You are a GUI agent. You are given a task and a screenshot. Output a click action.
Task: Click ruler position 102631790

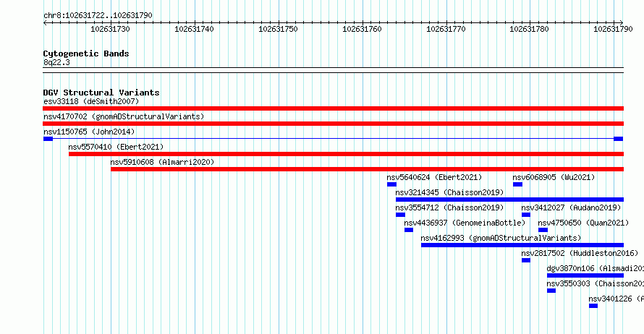click(613, 29)
